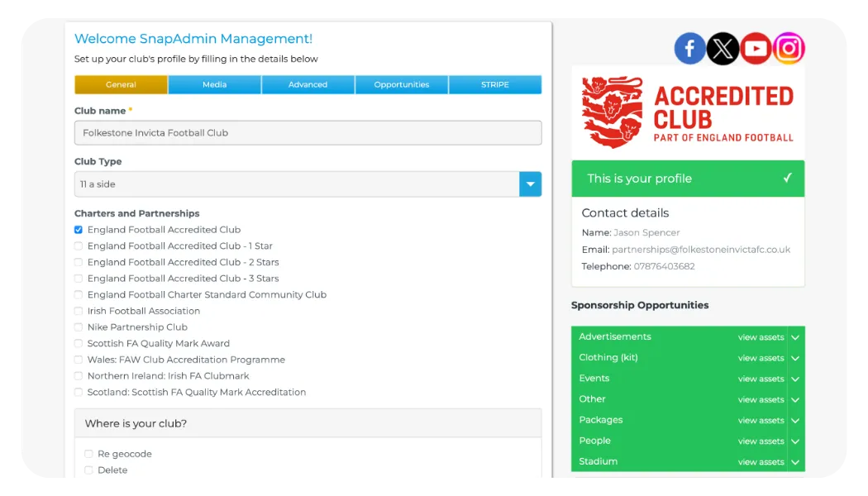Check England Football Accredited Club - 1 Star
The image size is (868, 496).
click(79, 246)
